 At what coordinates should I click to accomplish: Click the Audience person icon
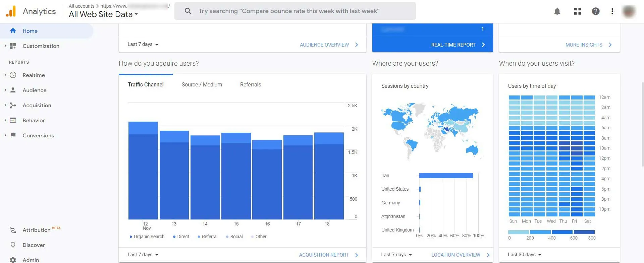click(x=13, y=90)
